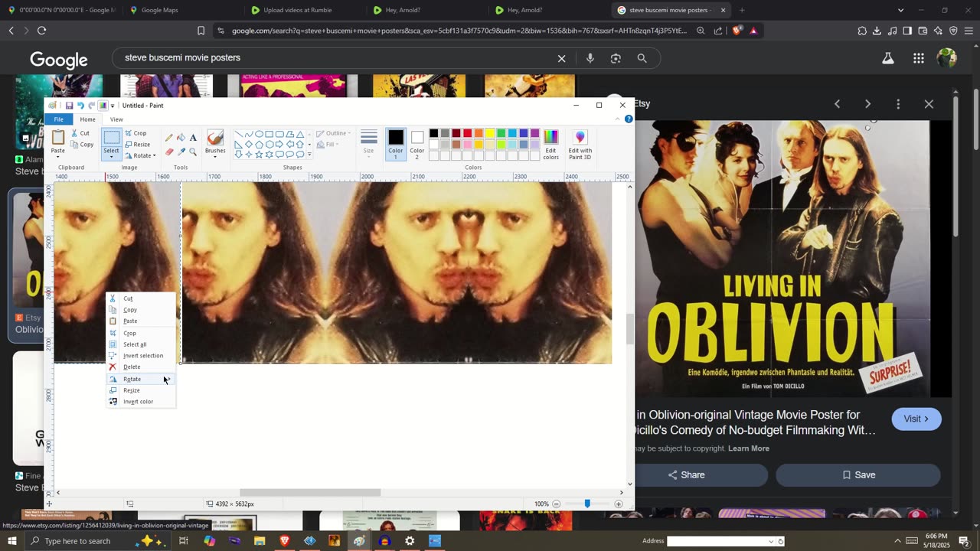
Task: Show hidden system tray icons
Action: (897, 541)
